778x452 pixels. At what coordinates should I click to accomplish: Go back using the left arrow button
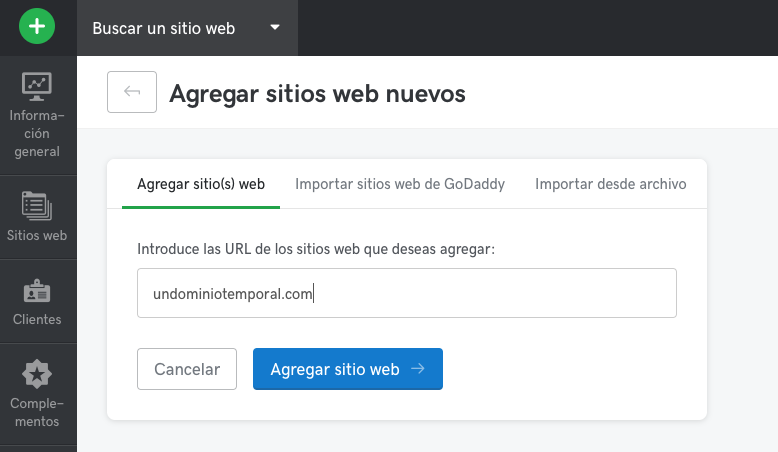pos(132,93)
